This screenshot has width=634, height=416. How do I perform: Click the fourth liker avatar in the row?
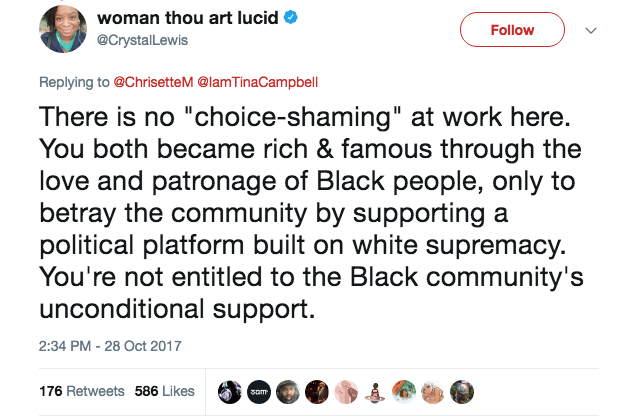[315, 390]
